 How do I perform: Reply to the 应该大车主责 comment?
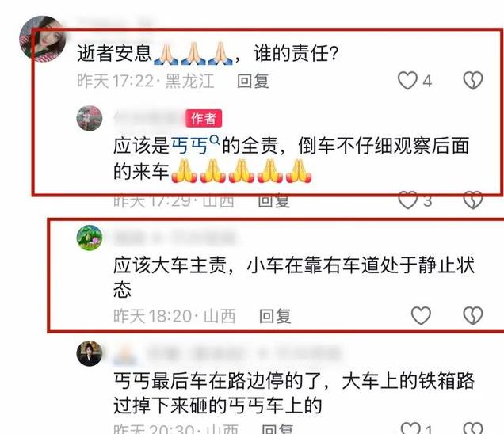click(275, 316)
